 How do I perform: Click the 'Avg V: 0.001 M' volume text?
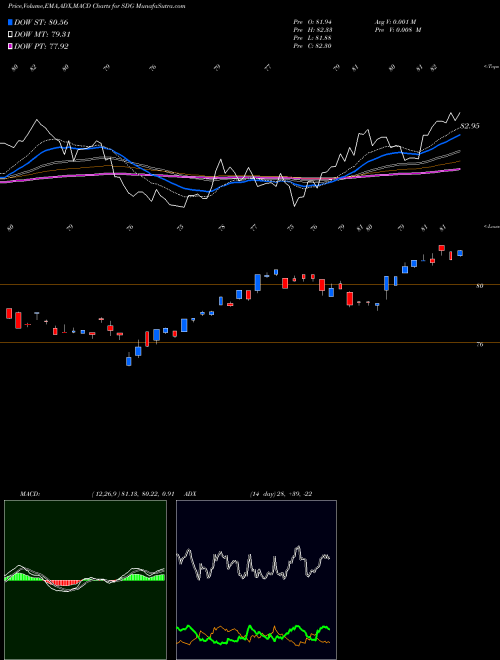point(395,22)
